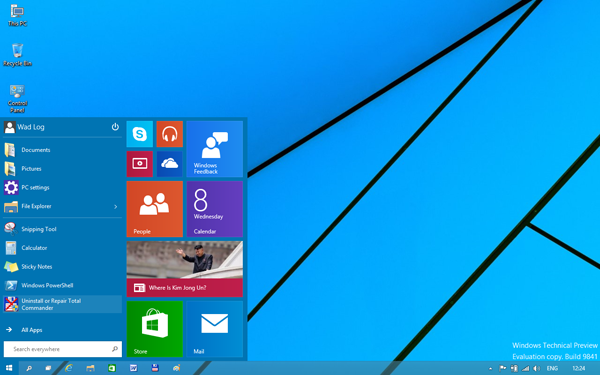This screenshot has width=600, height=375.
Task: Open the Action Center flag icon
Action: (503, 368)
